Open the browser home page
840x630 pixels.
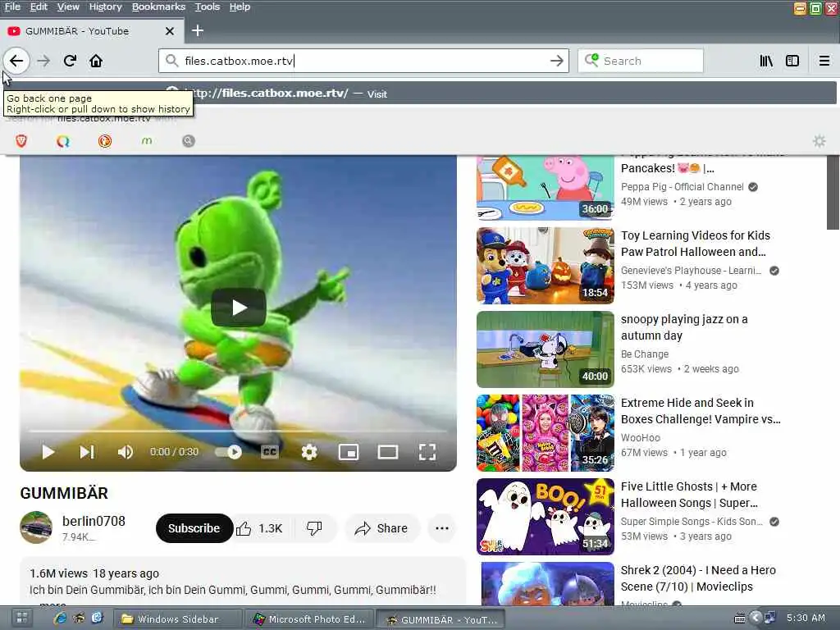(96, 61)
